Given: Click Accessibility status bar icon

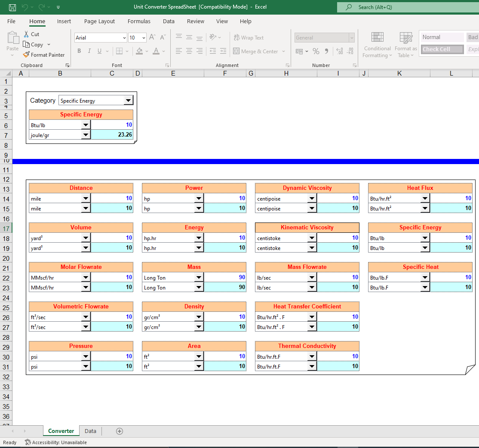Looking at the screenshot, I should tap(28, 442).
